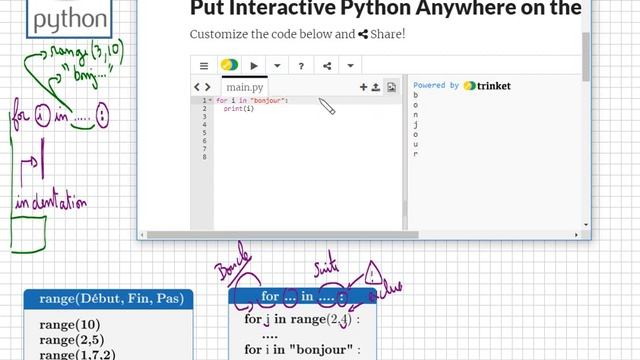Click the horizontal scrollbar right arrow
The image size is (640, 360).
(x=576, y=235)
